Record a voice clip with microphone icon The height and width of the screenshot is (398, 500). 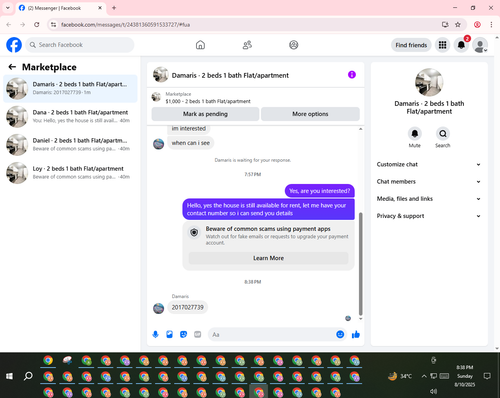click(155, 334)
